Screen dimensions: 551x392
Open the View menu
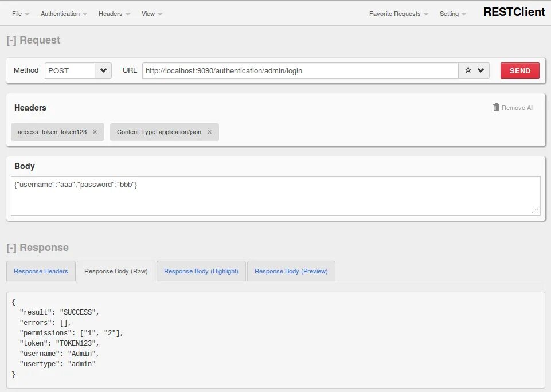click(x=151, y=14)
